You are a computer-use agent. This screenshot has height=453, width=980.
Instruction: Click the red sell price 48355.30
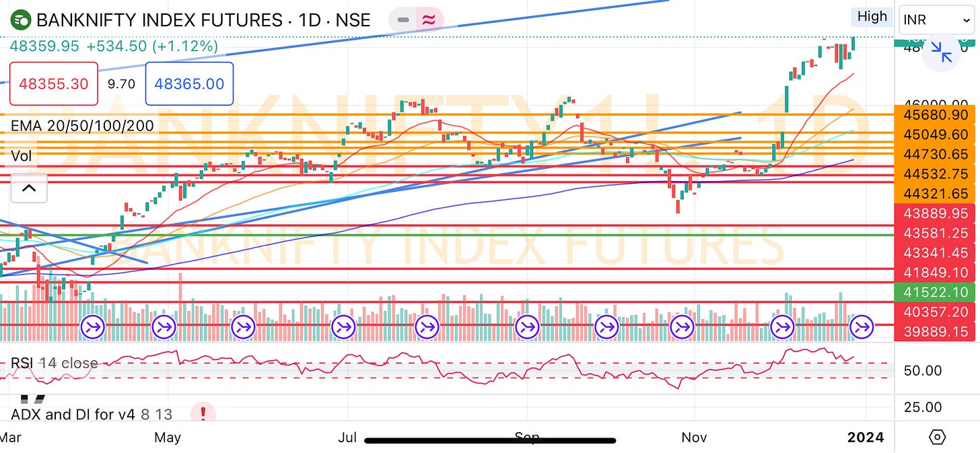(x=53, y=84)
